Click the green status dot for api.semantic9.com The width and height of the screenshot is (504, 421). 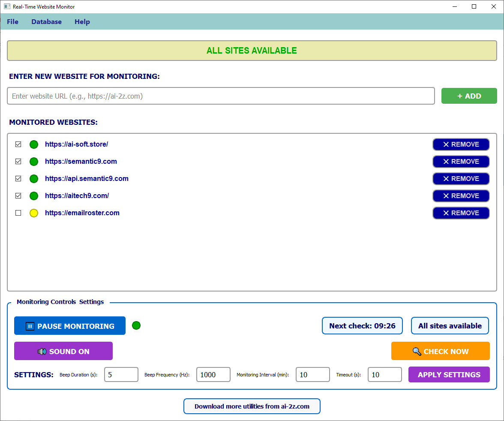[34, 179]
